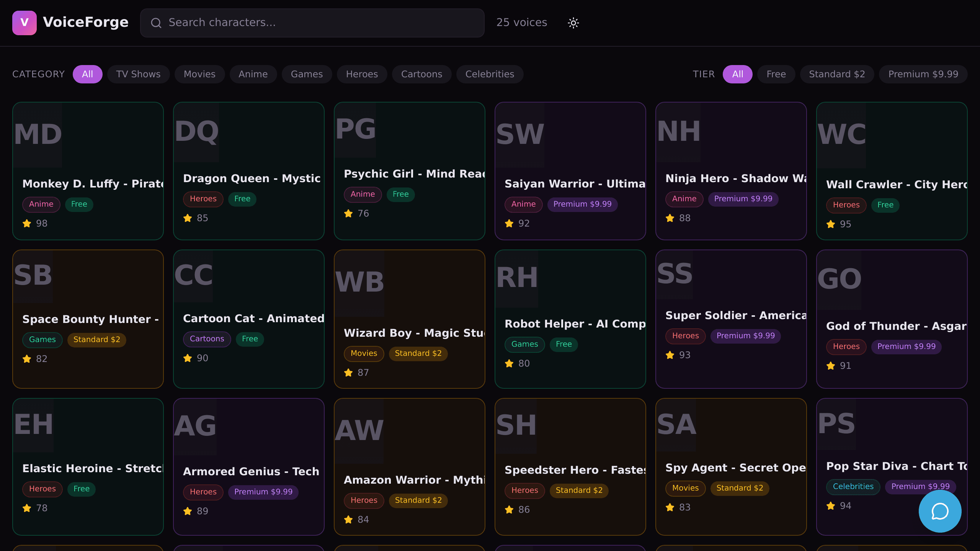Click star icon on Amazon Warrior card
The width and height of the screenshot is (980, 551).
pos(348,519)
